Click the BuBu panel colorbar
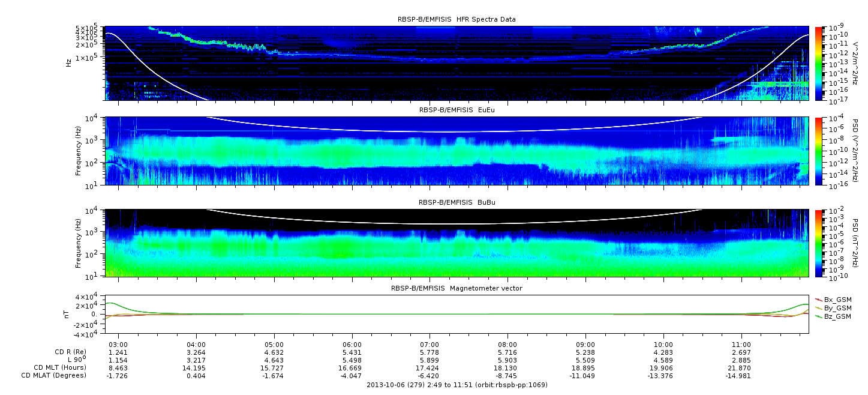 click(818, 243)
